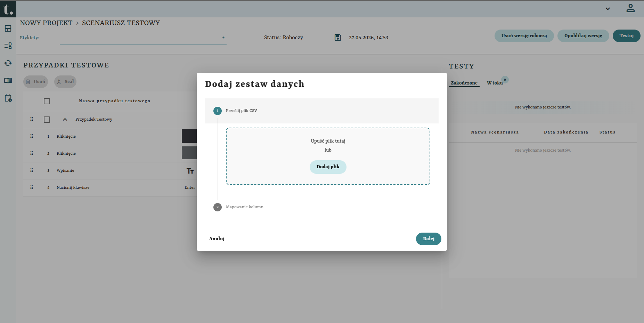Click the CSV file drop zone

click(328, 156)
